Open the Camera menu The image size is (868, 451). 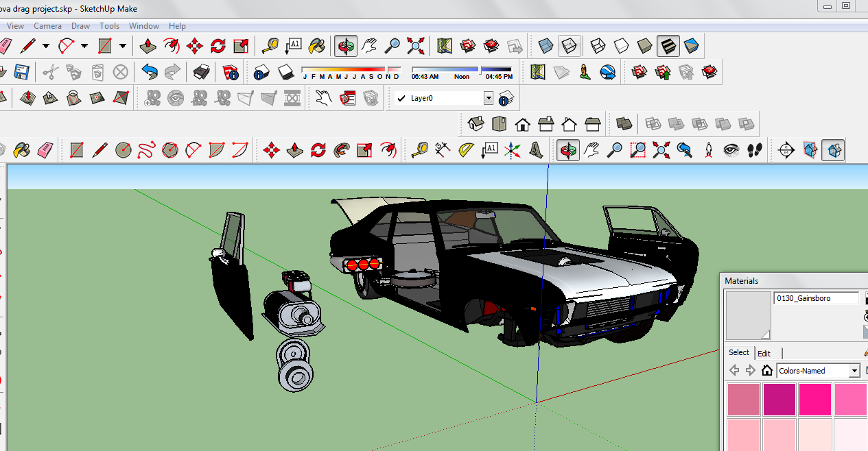click(47, 26)
